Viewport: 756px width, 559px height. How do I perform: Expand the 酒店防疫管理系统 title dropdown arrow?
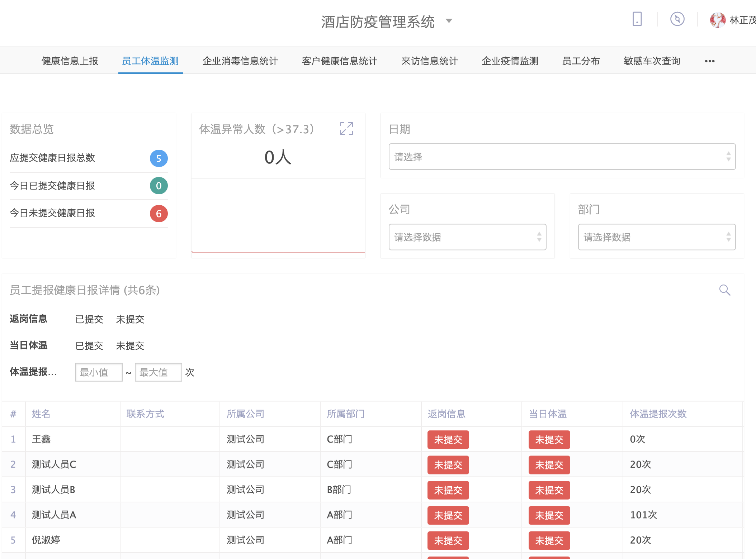pyautogui.click(x=449, y=21)
